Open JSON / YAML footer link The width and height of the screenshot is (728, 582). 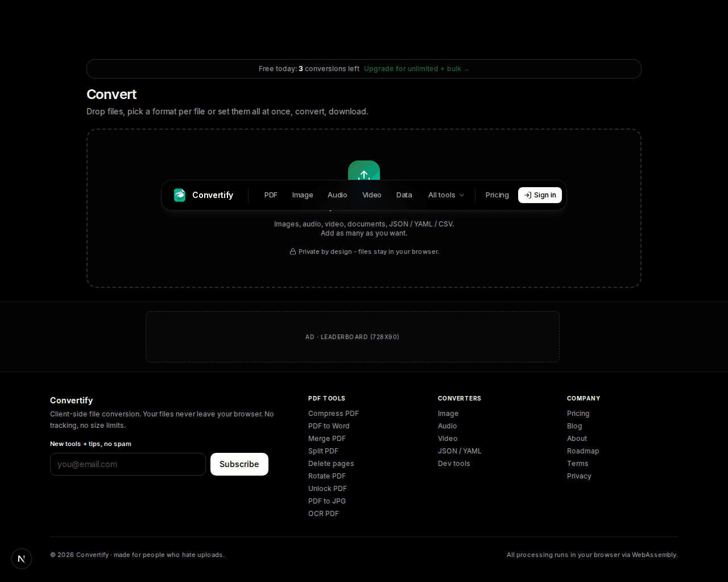pyautogui.click(x=460, y=451)
